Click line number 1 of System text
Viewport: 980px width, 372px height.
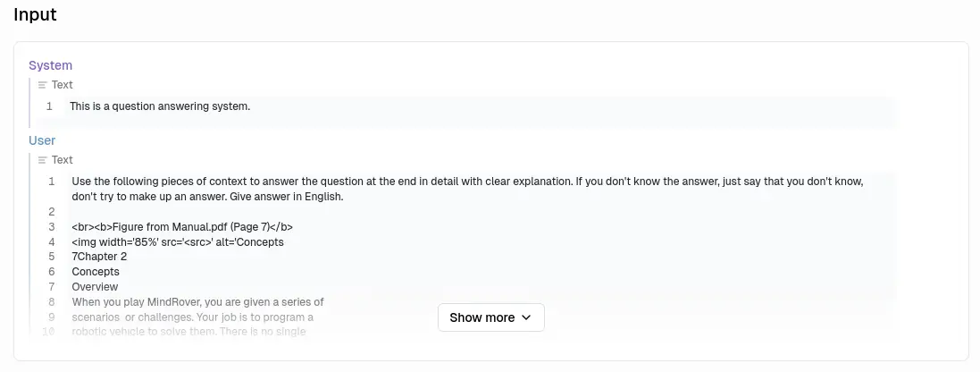pos(50,106)
